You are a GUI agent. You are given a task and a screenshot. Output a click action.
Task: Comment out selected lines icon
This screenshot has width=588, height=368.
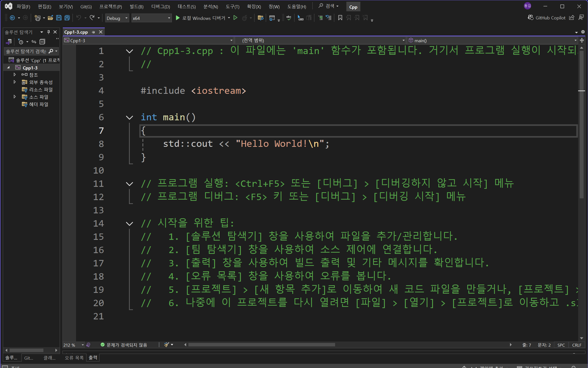(320, 18)
